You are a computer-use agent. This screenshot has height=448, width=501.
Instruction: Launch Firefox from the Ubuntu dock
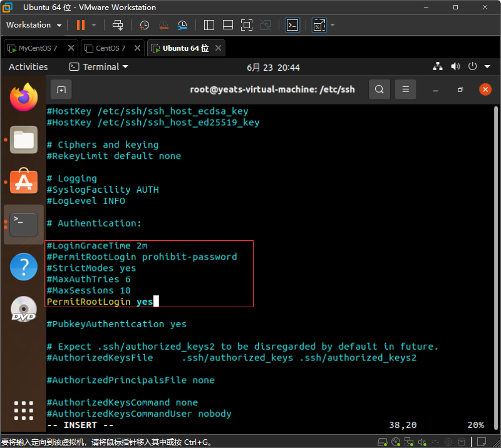[23, 98]
